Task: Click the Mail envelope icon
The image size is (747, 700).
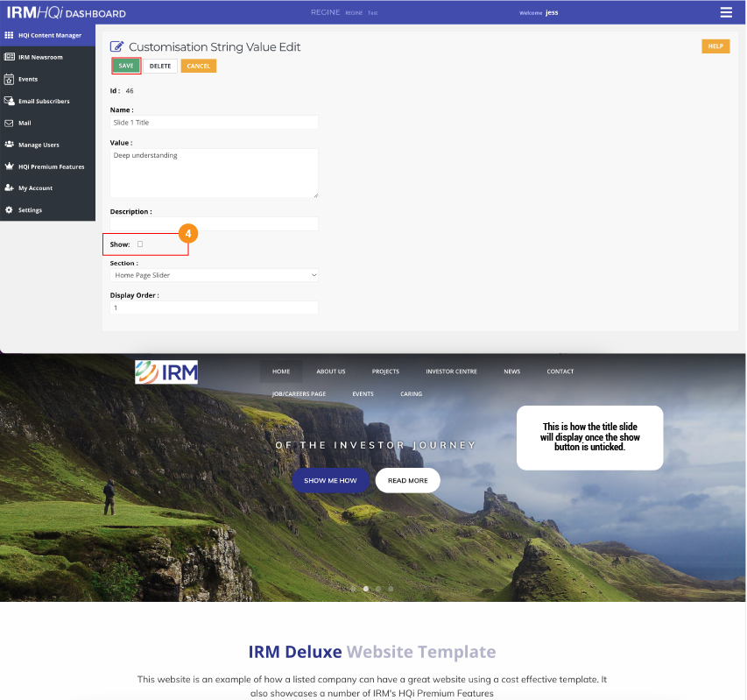Action: 9,123
